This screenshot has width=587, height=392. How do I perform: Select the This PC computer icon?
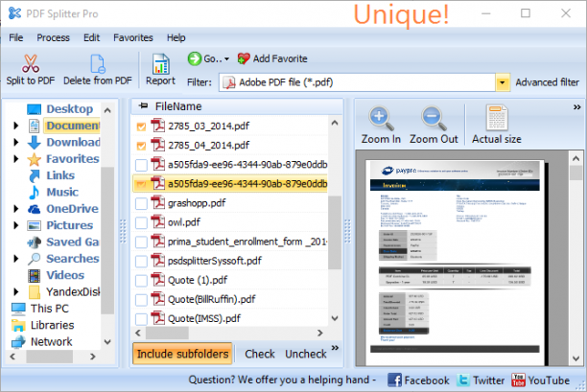coord(18,309)
